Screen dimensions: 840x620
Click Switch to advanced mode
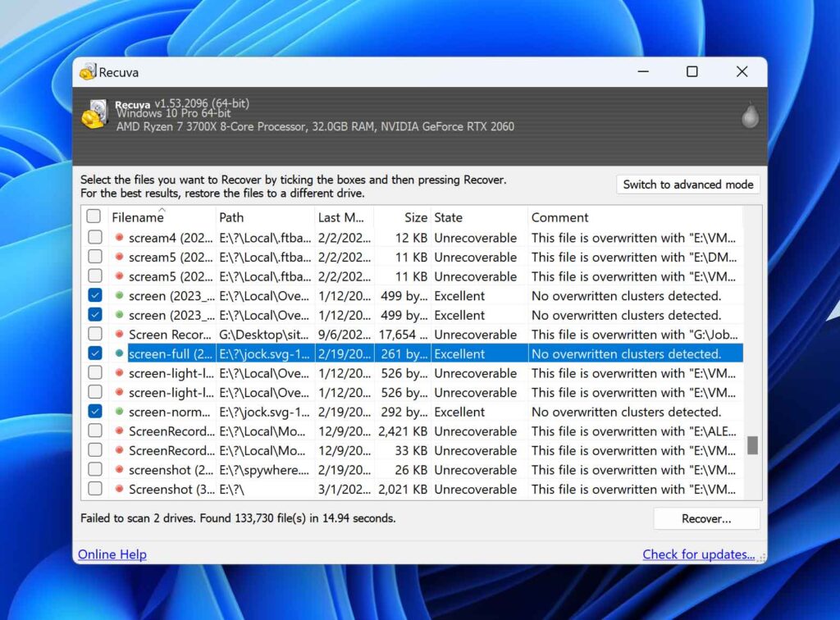pyautogui.click(x=687, y=185)
